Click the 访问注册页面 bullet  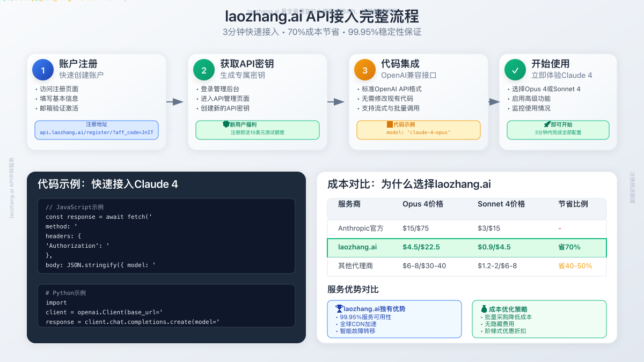click(x=57, y=89)
